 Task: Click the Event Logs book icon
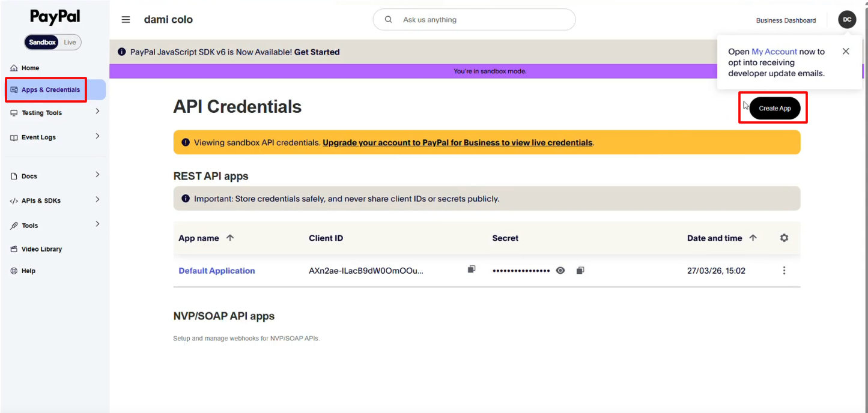14,137
